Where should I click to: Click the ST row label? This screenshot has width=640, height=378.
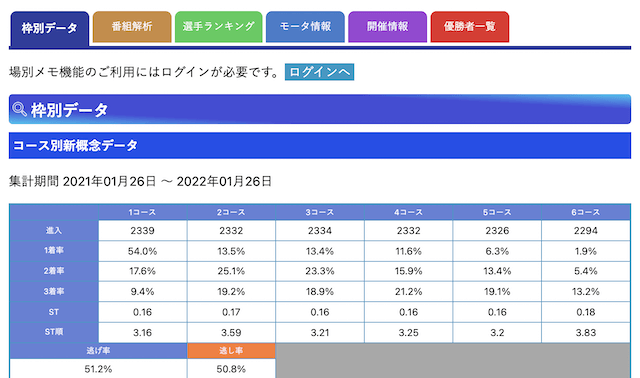54,312
